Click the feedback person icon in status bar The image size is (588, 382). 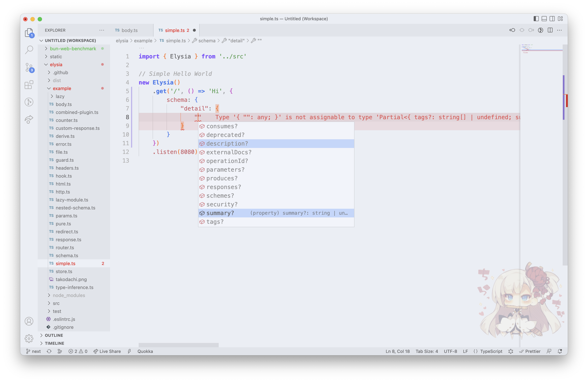[x=549, y=351]
